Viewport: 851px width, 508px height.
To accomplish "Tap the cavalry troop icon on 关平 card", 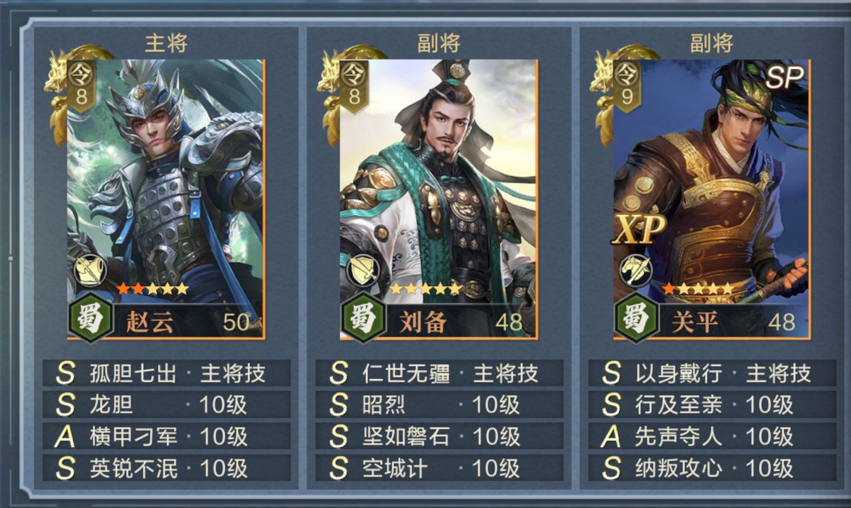I will pos(636,270).
